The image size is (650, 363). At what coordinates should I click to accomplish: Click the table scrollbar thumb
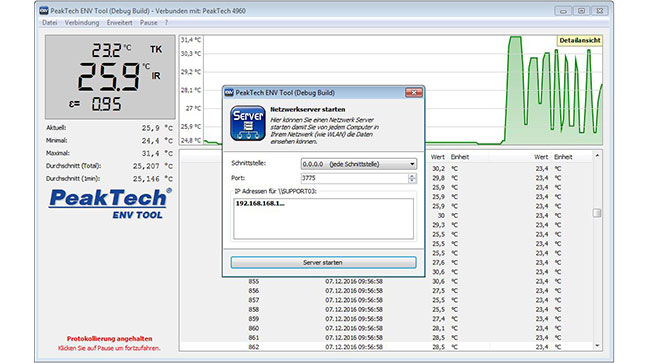[597, 213]
